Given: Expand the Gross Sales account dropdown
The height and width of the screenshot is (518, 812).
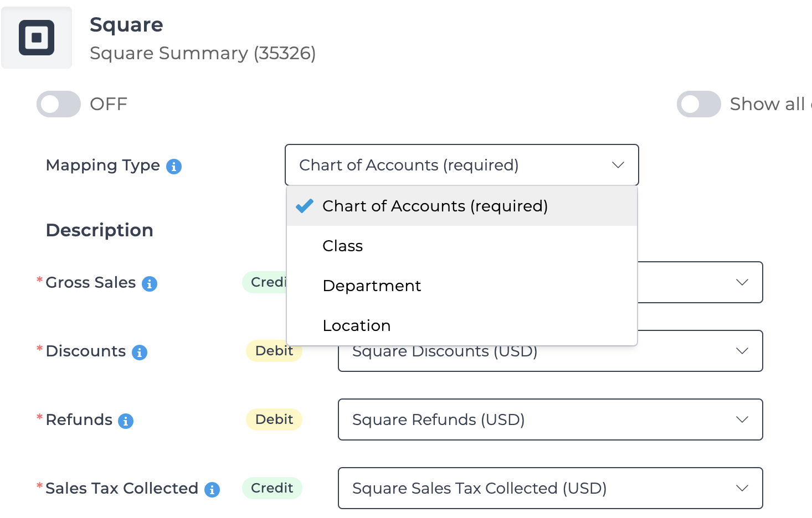Looking at the screenshot, I should pos(700,282).
